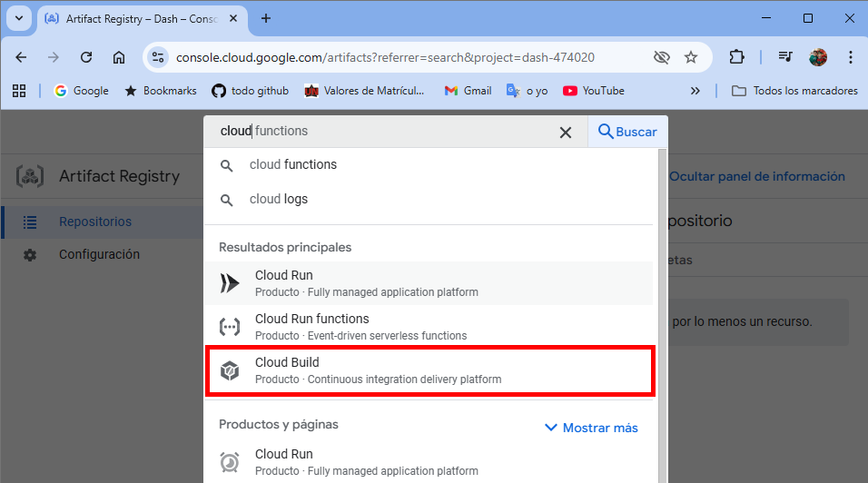This screenshot has width=868, height=483.
Task: Open the extensions puzzle icon
Action: coord(737,57)
